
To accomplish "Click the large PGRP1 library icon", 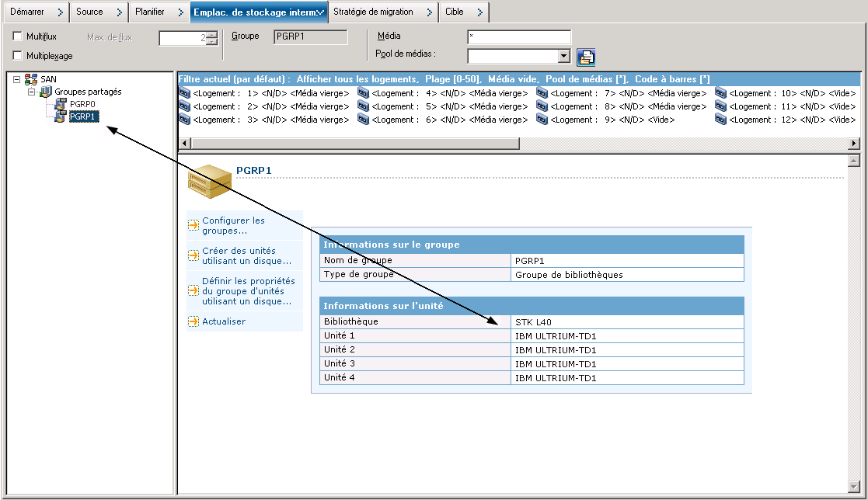I will pos(209,179).
